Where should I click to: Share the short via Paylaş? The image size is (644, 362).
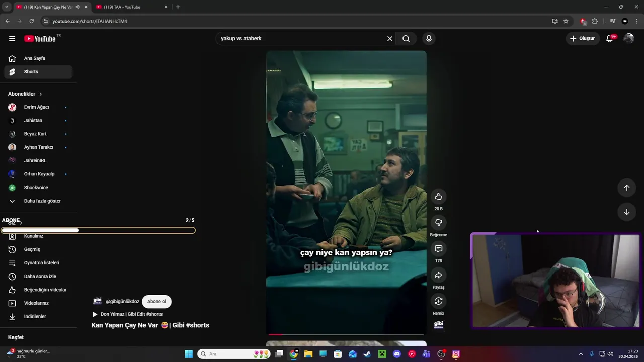coord(438,275)
